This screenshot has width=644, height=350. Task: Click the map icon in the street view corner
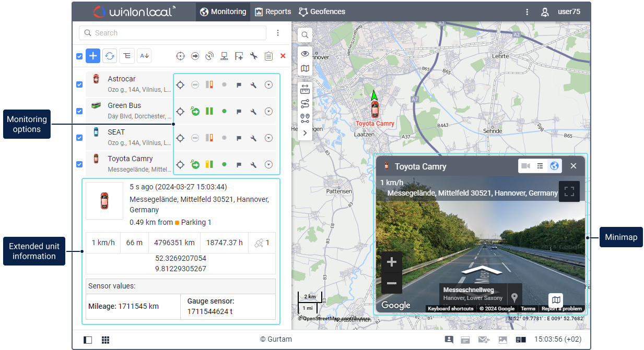click(x=556, y=300)
